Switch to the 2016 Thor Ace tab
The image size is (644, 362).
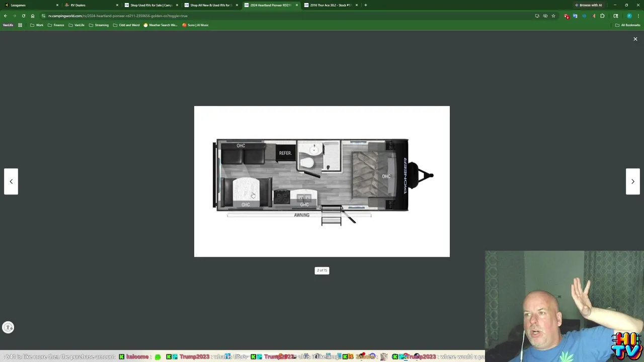331,5
